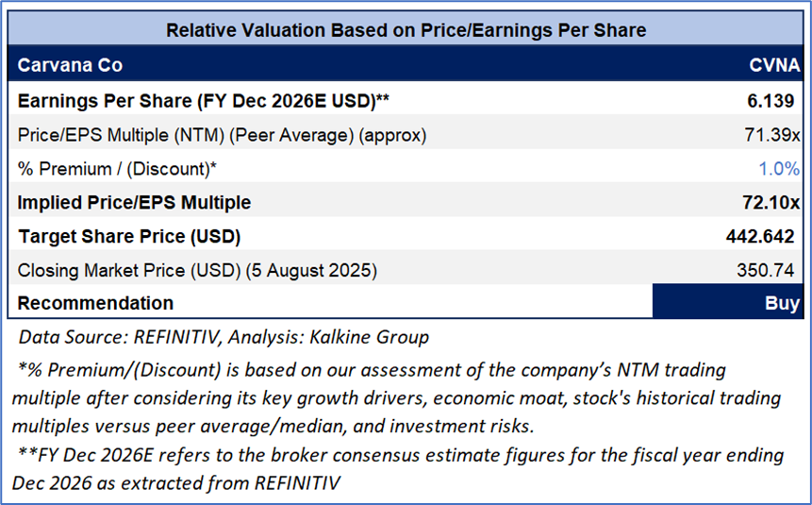
Task: Click the 350.74 closing price value
Action: [769, 270]
